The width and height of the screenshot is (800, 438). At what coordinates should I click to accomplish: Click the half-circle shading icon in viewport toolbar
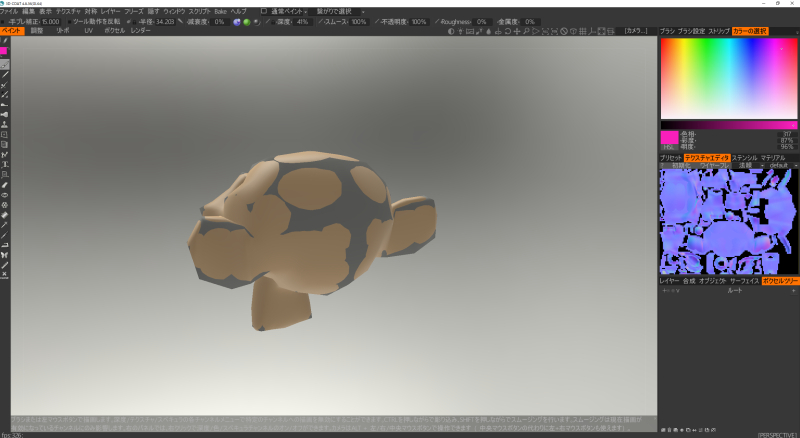coord(451,31)
